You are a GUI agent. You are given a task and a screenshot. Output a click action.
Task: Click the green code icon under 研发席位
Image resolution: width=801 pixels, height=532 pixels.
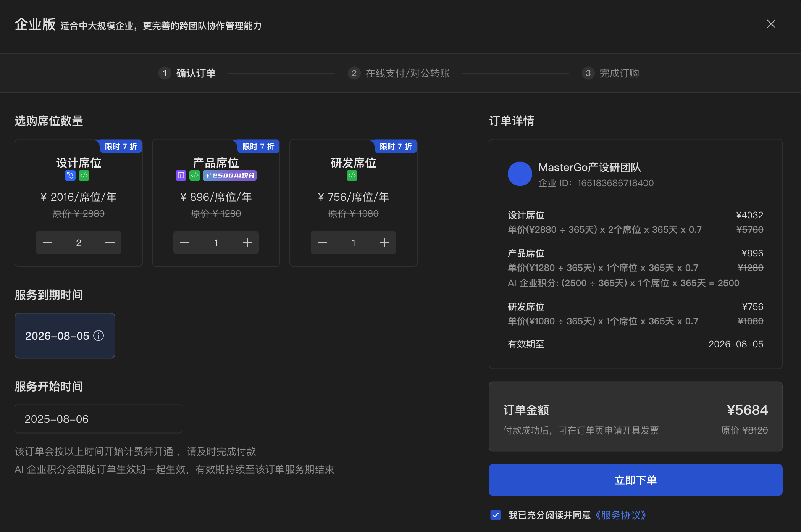(352, 175)
